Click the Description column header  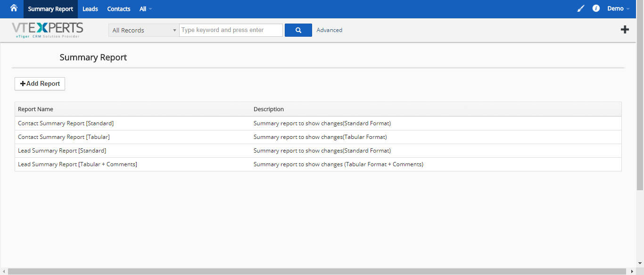click(x=269, y=109)
